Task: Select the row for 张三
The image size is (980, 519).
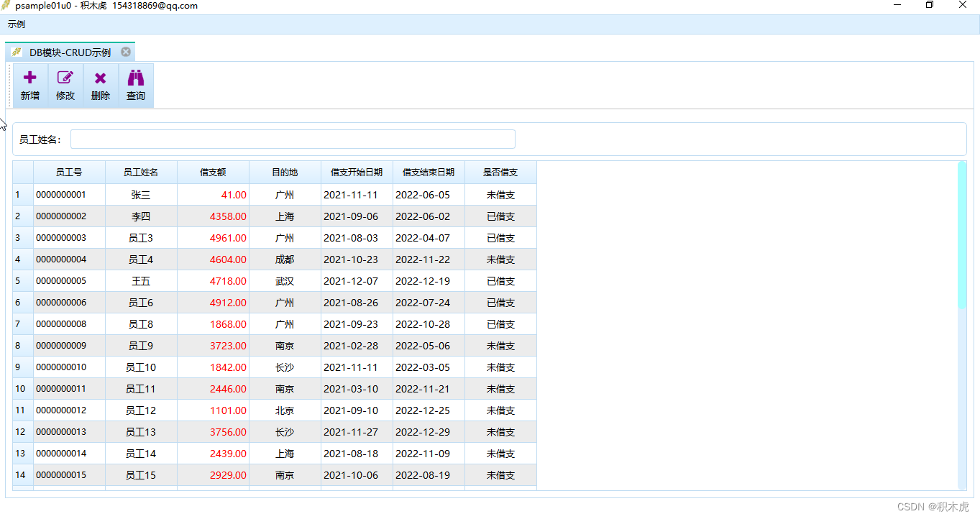Action: click(141, 194)
